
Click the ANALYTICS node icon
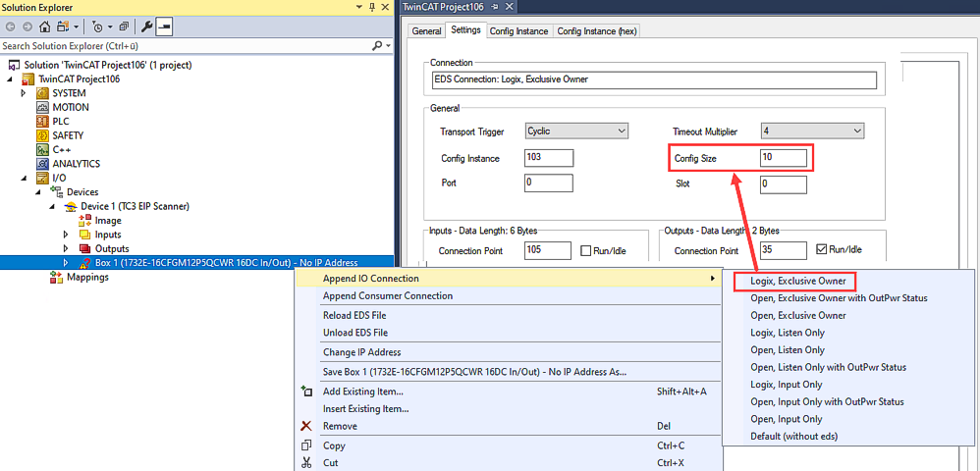click(42, 164)
